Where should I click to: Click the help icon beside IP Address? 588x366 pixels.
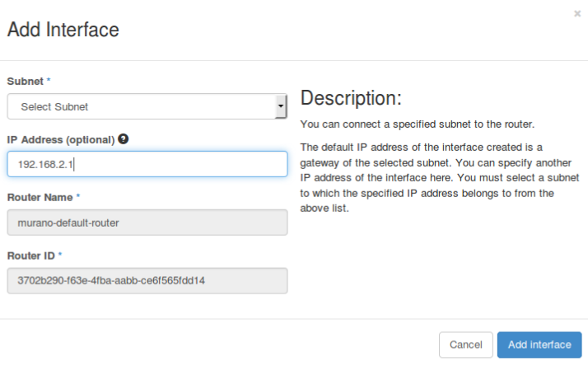[124, 139]
